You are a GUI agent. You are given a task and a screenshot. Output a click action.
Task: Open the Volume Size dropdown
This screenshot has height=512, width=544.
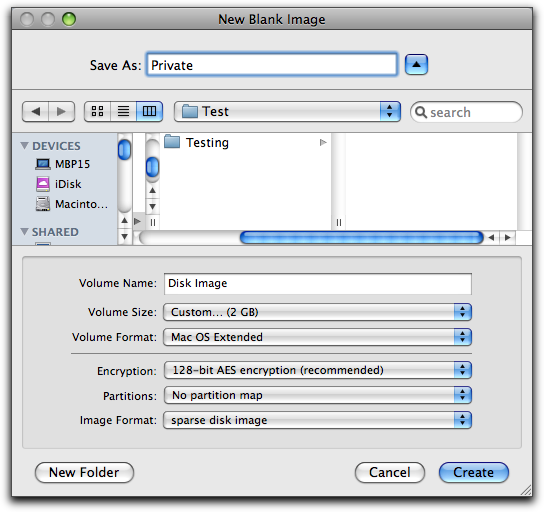coord(317,312)
